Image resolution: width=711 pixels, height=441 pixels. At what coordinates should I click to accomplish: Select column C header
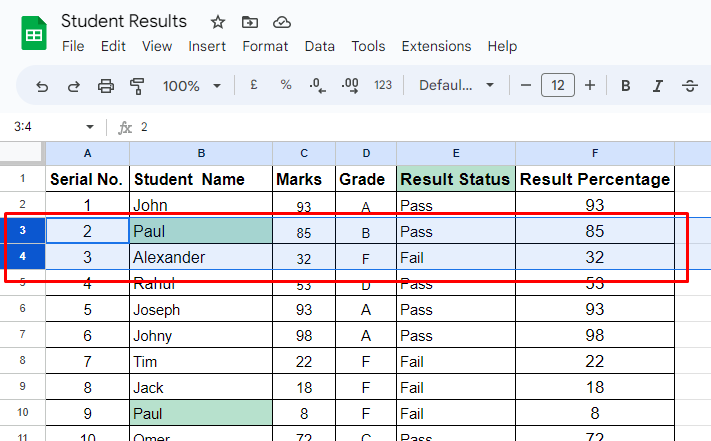click(304, 153)
